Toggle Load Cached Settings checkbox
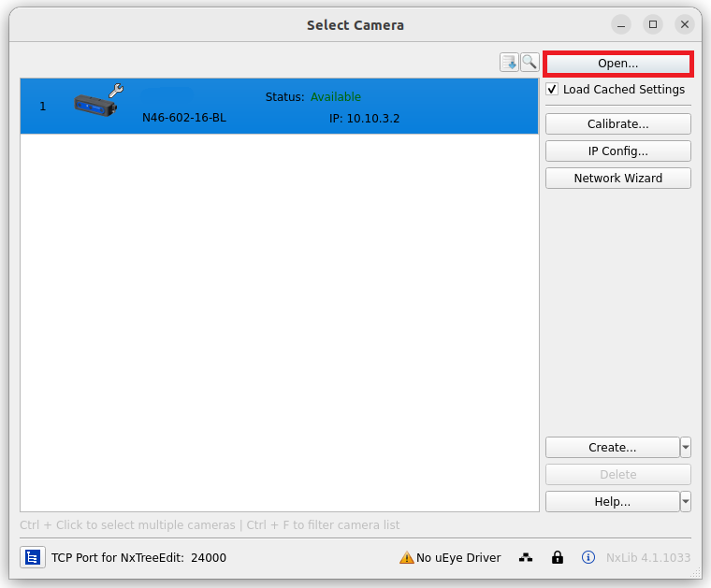The image size is (711, 588). tap(552, 89)
